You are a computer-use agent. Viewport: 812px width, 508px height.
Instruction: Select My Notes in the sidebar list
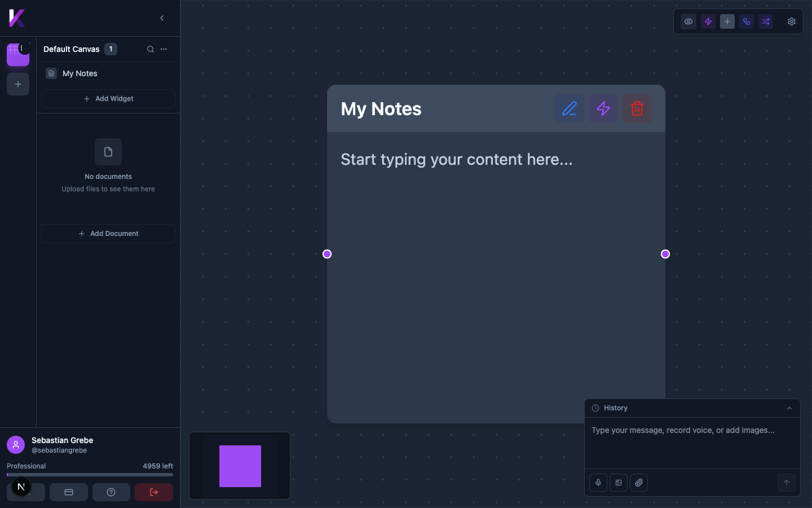tap(80, 73)
